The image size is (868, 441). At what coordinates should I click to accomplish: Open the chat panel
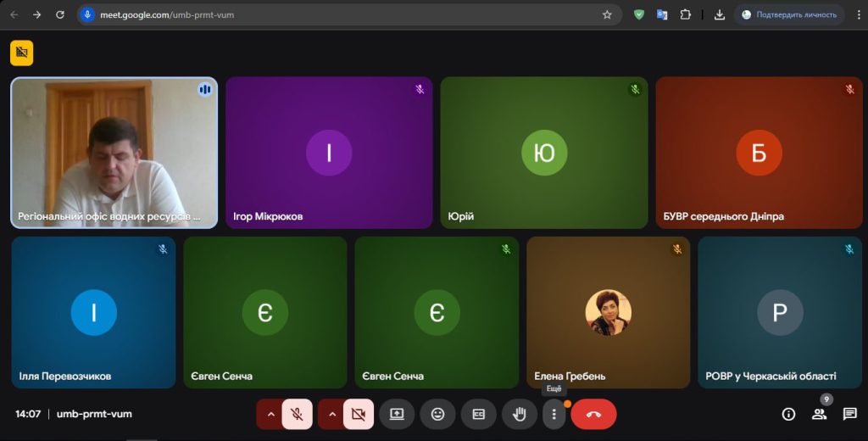849,414
